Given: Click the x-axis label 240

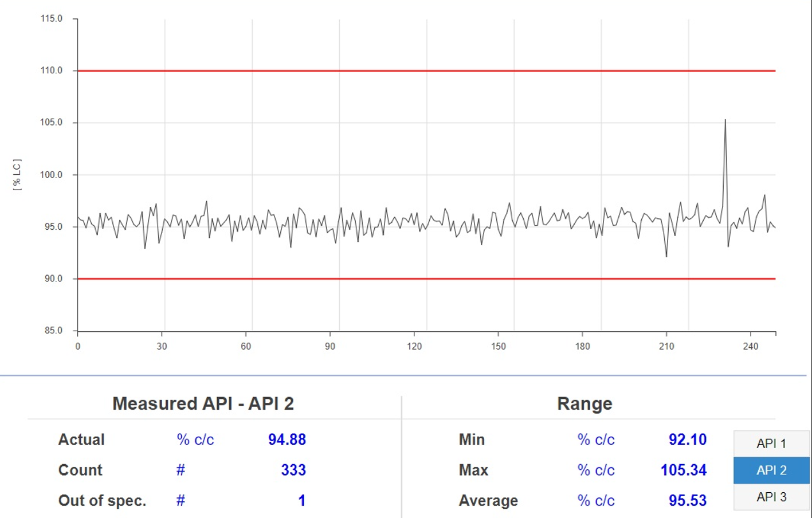Looking at the screenshot, I should (751, 346).
